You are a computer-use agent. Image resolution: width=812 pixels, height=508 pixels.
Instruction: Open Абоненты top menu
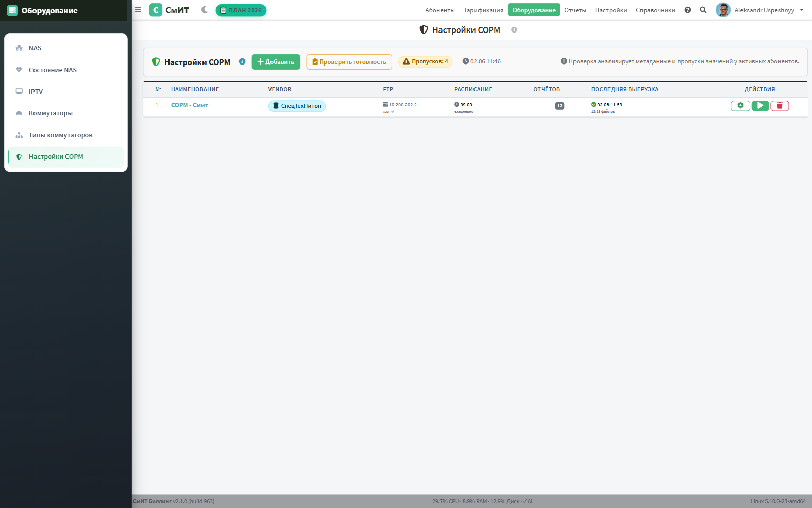tap(440, 10)
